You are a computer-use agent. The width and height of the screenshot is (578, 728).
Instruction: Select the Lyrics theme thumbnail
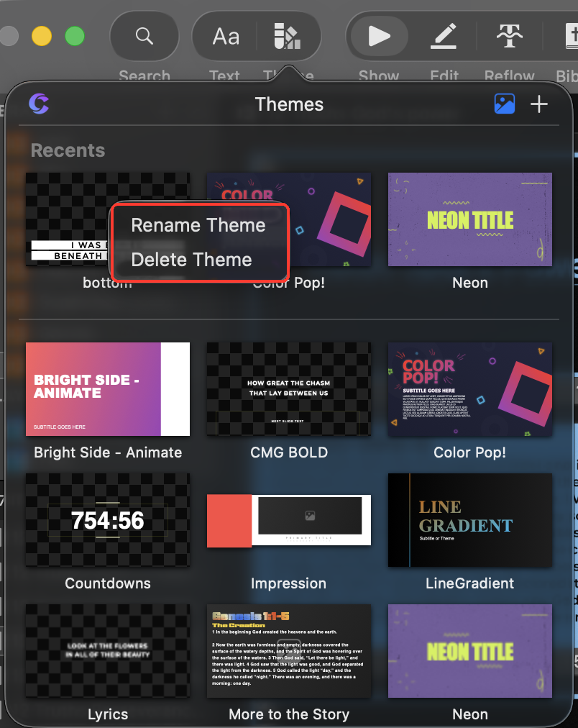coord(108,650)
